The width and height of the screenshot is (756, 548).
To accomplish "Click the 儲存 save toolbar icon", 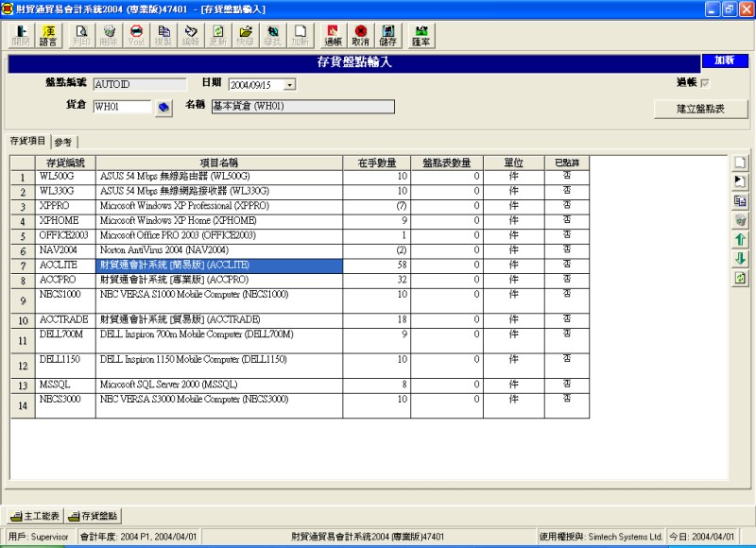I will coord(388,36).
